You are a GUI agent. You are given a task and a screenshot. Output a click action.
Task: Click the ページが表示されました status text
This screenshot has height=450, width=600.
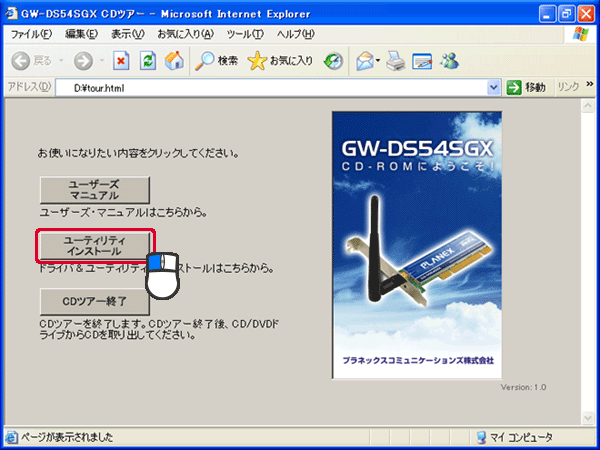click(67, 437)
